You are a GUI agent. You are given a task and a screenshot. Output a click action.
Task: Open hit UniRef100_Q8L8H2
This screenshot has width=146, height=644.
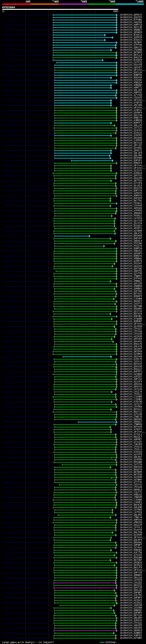[131, 515]
